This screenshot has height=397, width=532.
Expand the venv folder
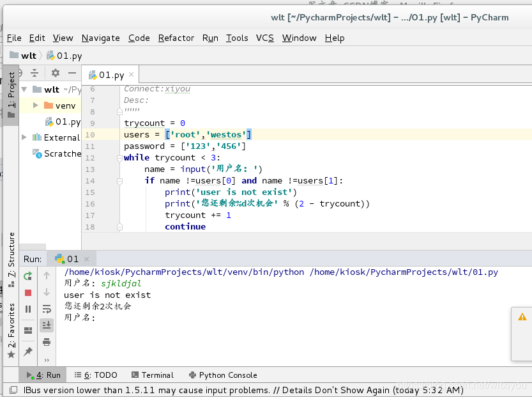tap(35, 105)
